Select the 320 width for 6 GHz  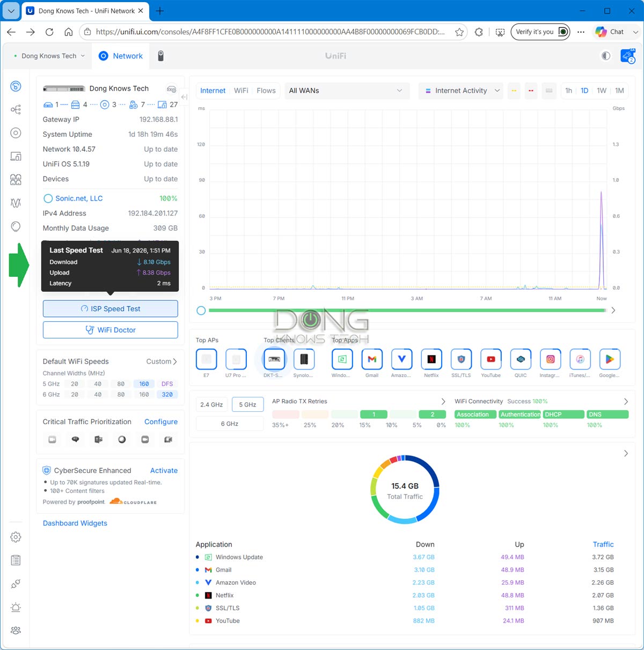[x=167, y=395]
